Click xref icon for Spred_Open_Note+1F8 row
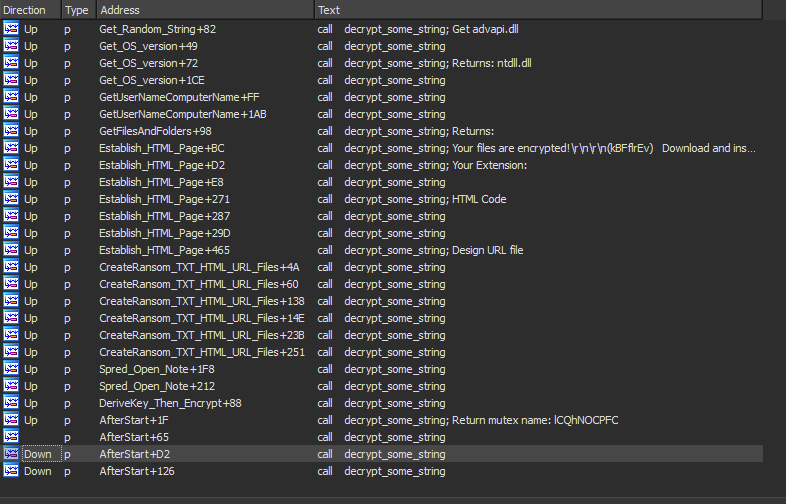Image resolution: width=786 pixels, height=504 pixels. (11, 369)
